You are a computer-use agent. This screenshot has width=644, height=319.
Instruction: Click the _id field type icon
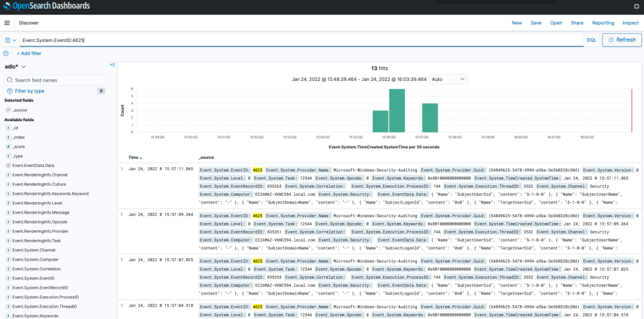8,128
